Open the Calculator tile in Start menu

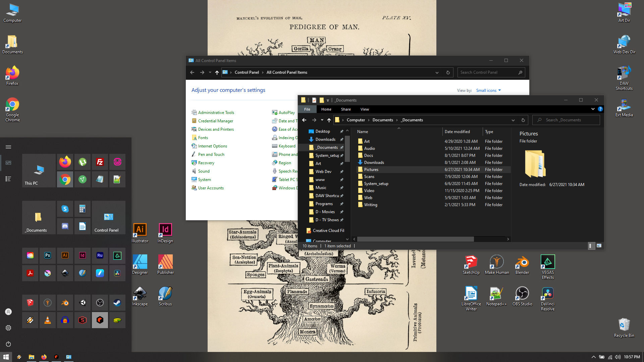(x=83, y=209)
